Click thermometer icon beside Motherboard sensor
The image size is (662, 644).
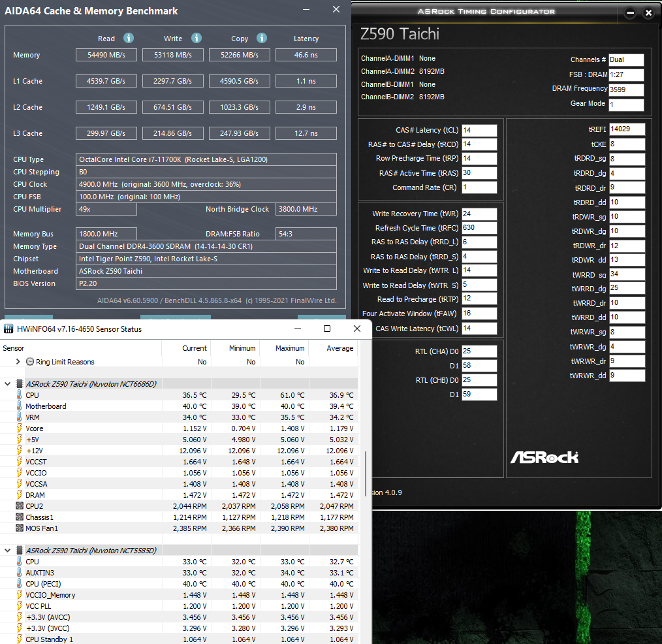pyautogui.click(x=20, y=406)
